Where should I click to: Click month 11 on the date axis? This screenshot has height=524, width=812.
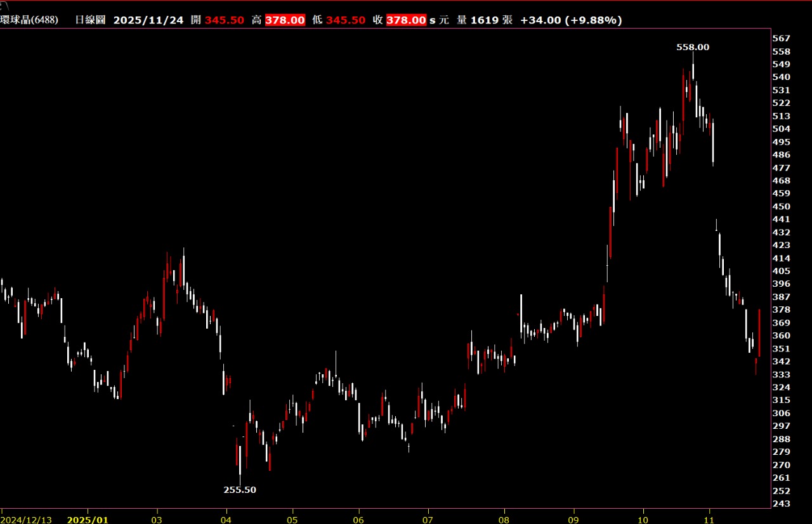point(709,520)
